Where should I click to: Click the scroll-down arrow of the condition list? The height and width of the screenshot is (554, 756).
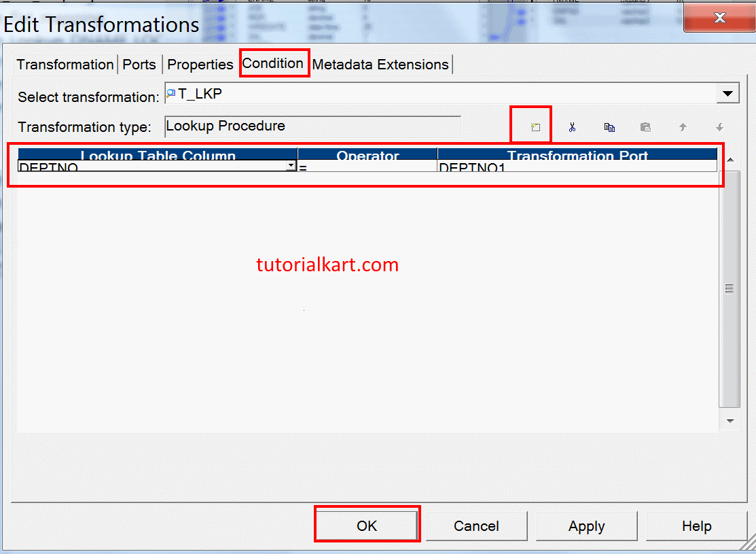730,421
